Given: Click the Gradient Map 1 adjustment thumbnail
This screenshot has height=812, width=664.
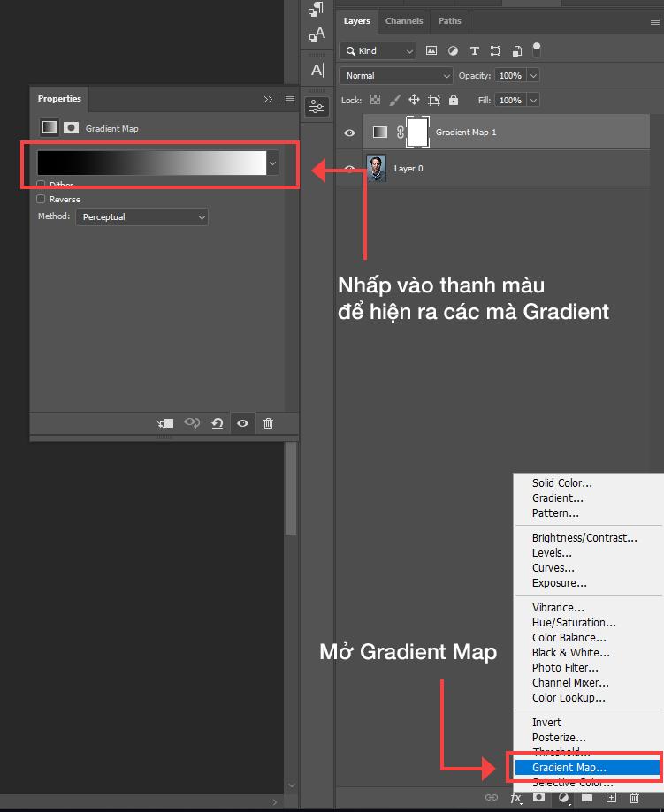Looking at the screenshot, I should 380,132.
